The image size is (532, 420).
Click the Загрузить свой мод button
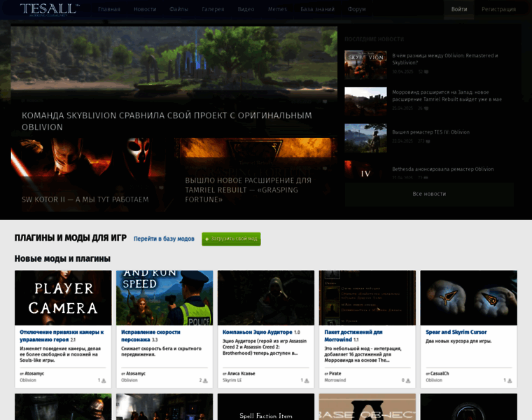(231, 239)
